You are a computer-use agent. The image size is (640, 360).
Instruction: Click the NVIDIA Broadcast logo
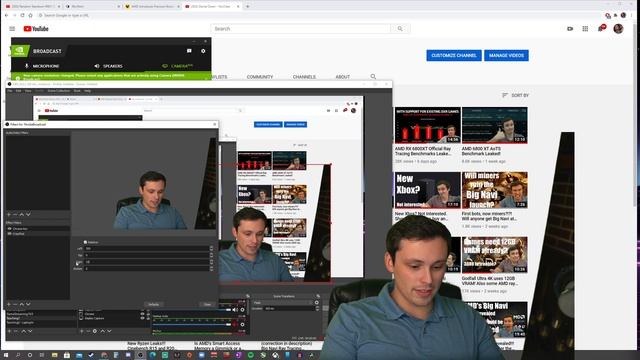[20, 51]
